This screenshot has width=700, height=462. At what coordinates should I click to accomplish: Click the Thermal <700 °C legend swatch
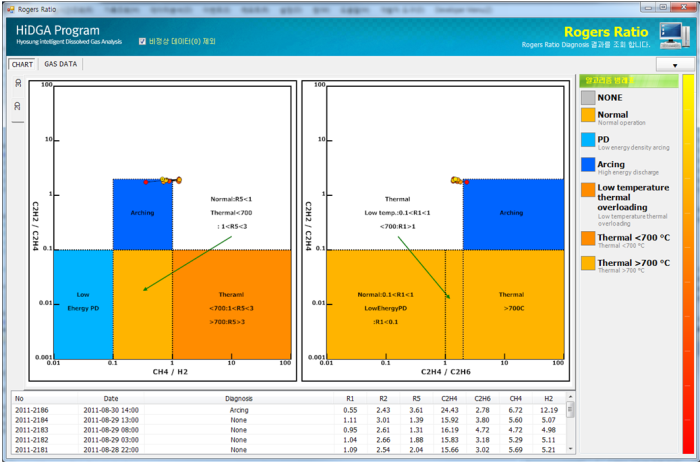(x=588, y=238)
